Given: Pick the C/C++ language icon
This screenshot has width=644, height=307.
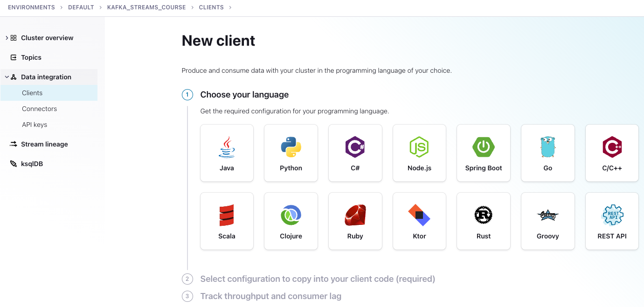Looking at the screenshot, I should (612, 147).
